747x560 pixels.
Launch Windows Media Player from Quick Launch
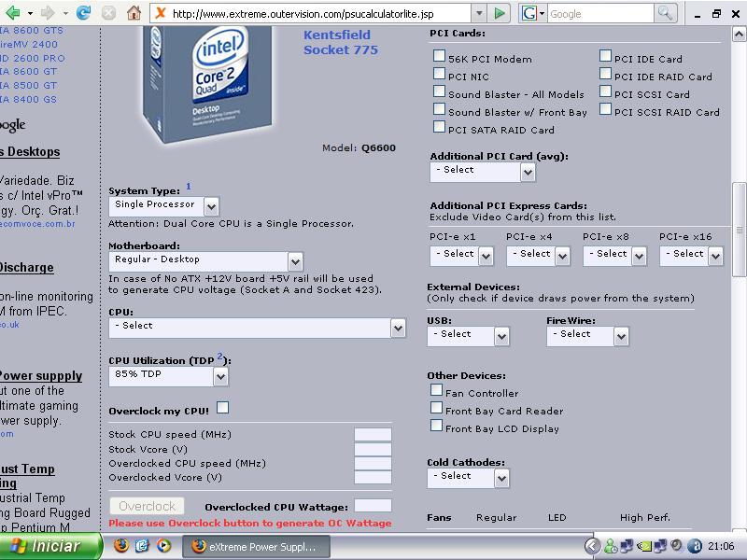tap(163, 545)
